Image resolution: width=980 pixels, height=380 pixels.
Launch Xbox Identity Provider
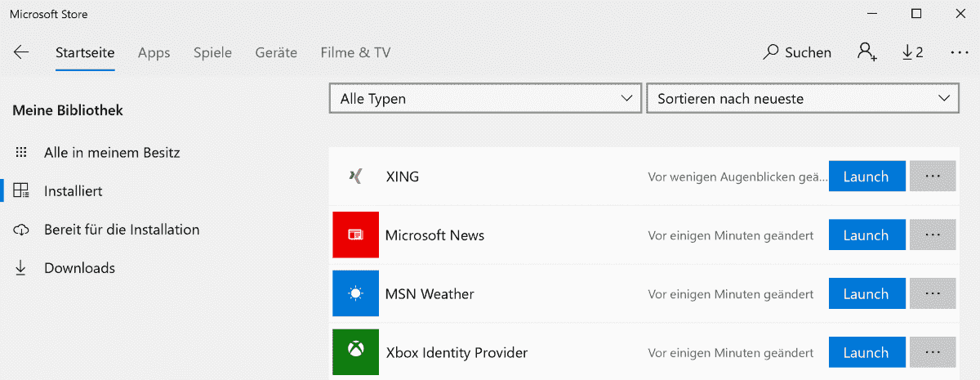click(866, 352)
